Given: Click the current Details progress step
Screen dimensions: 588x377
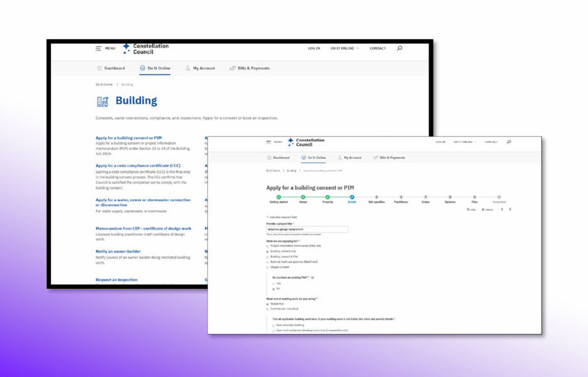Looking at the screenshot, I should (352, 199).
